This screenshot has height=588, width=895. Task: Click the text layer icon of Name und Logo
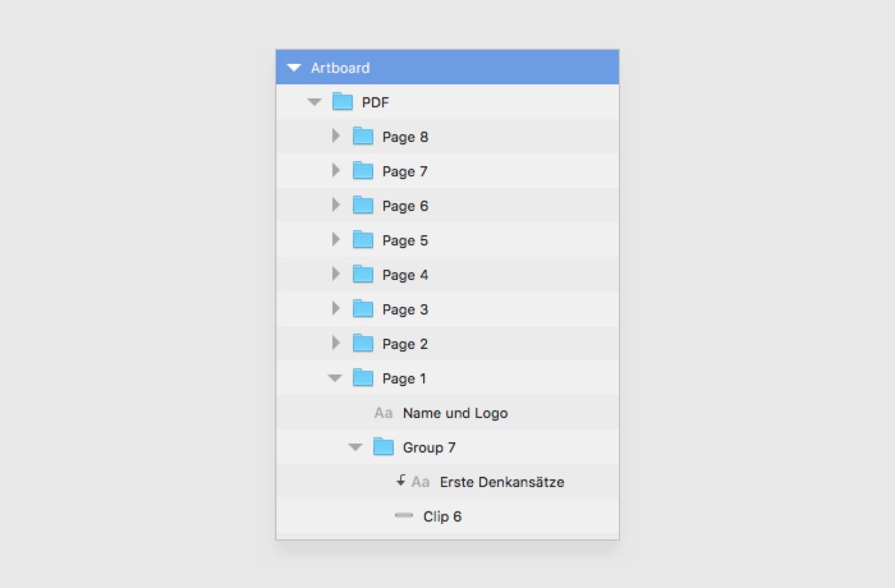[384, 414]
